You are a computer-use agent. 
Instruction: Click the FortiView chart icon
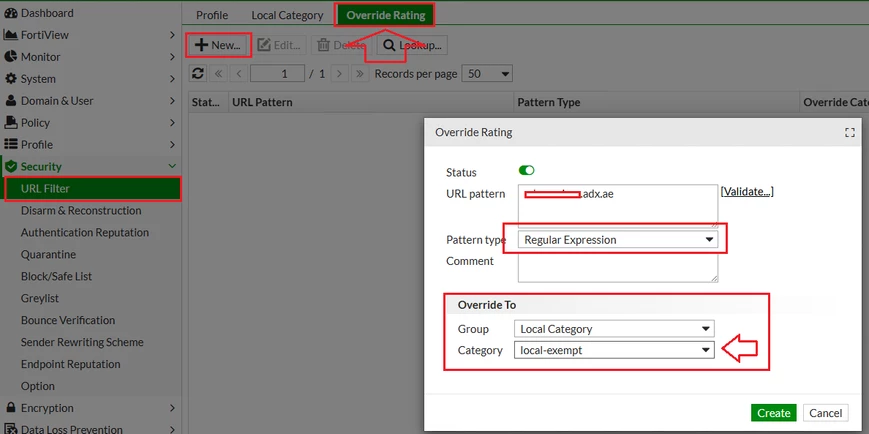pos(11,35)
